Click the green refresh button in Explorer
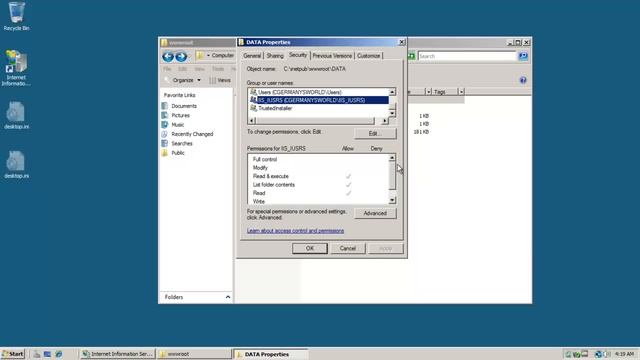 coord(411,56)
